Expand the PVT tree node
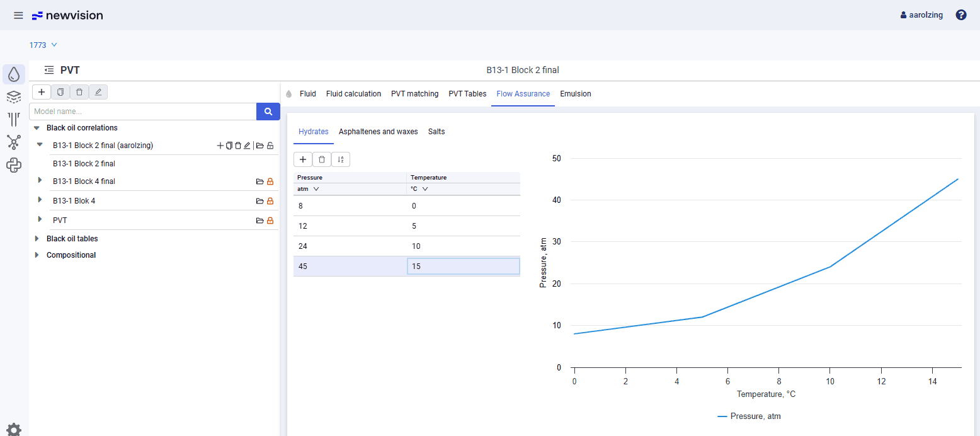 pos(40,219)
